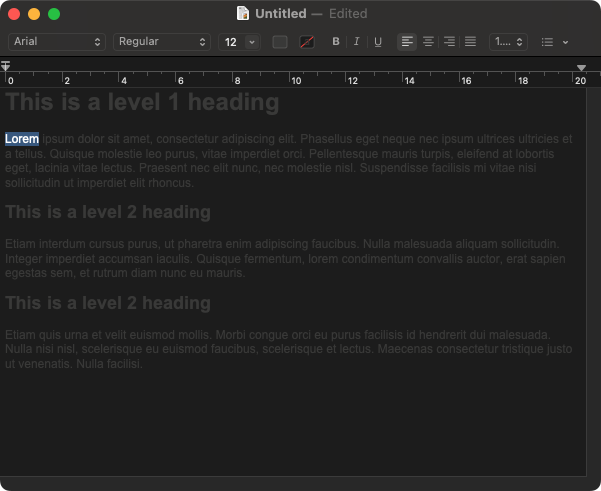Align text to the right
Screen dimensions: 601x491
click(449, 42)
